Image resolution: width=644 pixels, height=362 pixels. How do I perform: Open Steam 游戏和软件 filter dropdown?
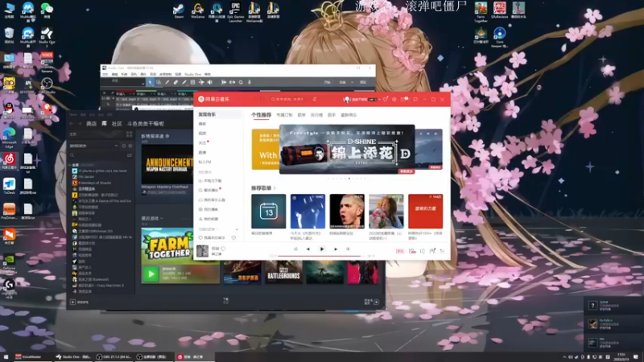point(93,146)
